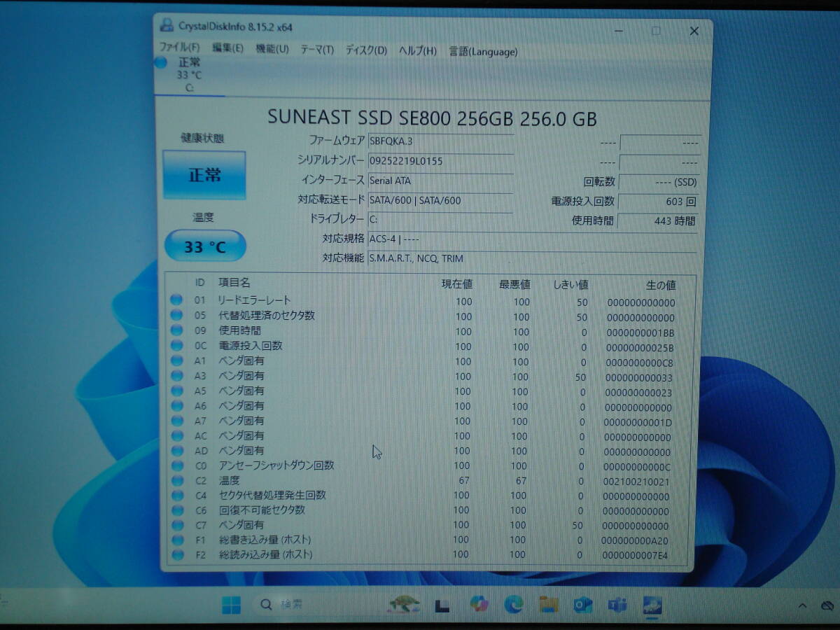Image resolution: width=840 pixels, height=630 pixels.
Task: Click the status circle for ID C0 row
Action: [176, 465]
